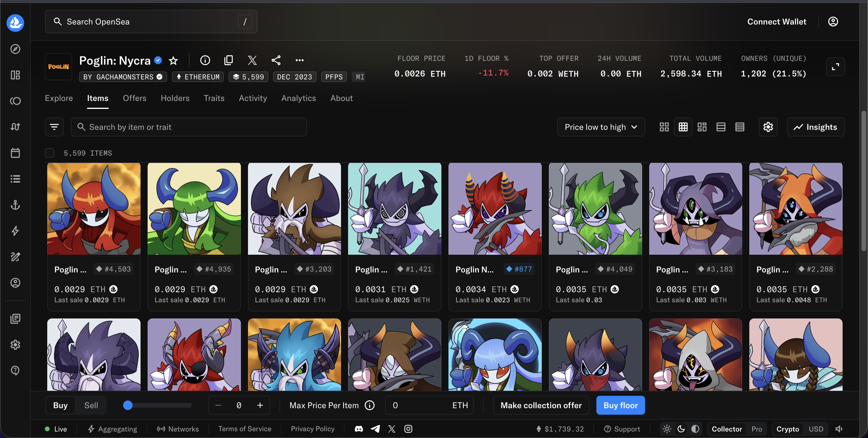Click the Buy floor button
Image resolution: width=868 pixels, height=438 pixels.
click(620, 405)
